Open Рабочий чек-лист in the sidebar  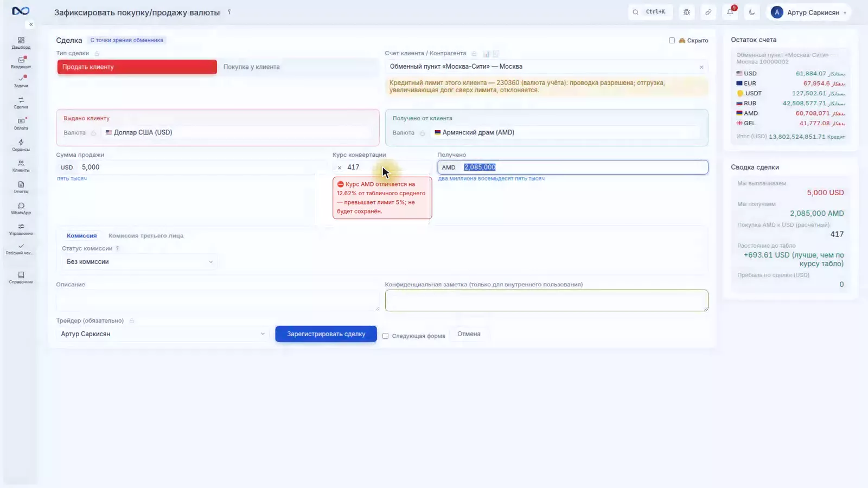tap(21, 249)
